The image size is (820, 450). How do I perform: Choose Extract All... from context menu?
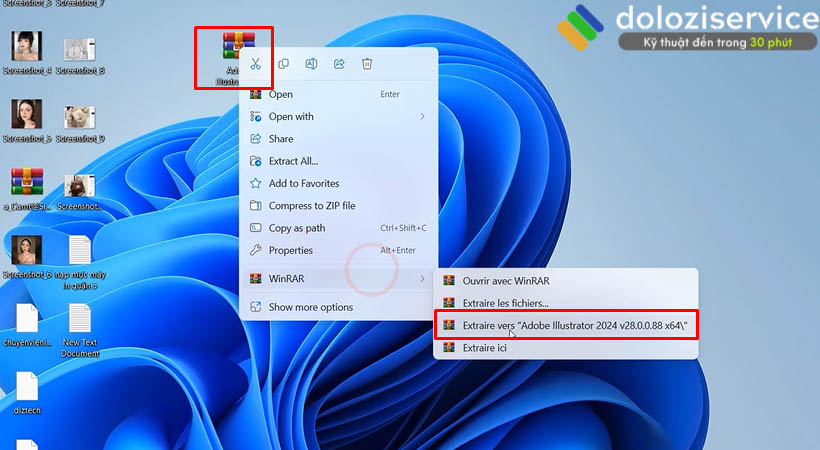point(293,161)
